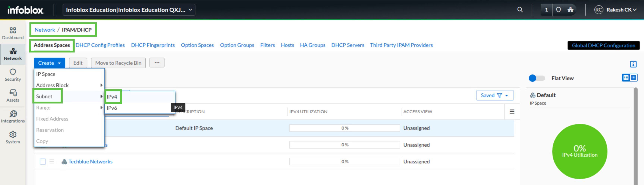This screenshot has width=644, height=185.
Task: Open the more actions ellipsis button
Action: [157, 63]
